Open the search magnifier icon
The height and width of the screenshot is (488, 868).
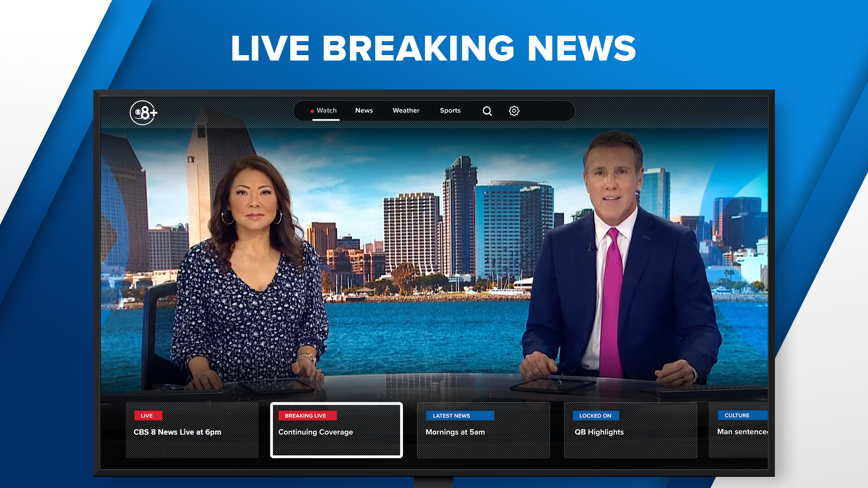[487, 111]
